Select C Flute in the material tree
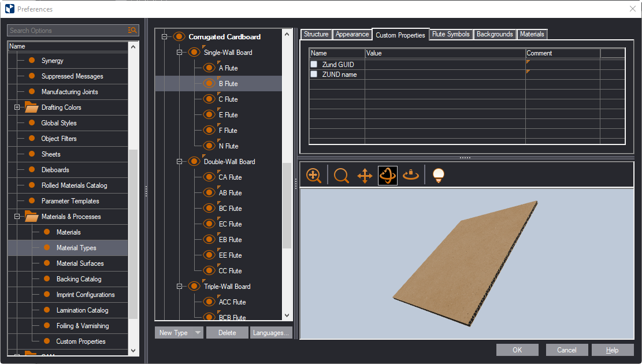The image size is (642, 364). pos(228,99)
